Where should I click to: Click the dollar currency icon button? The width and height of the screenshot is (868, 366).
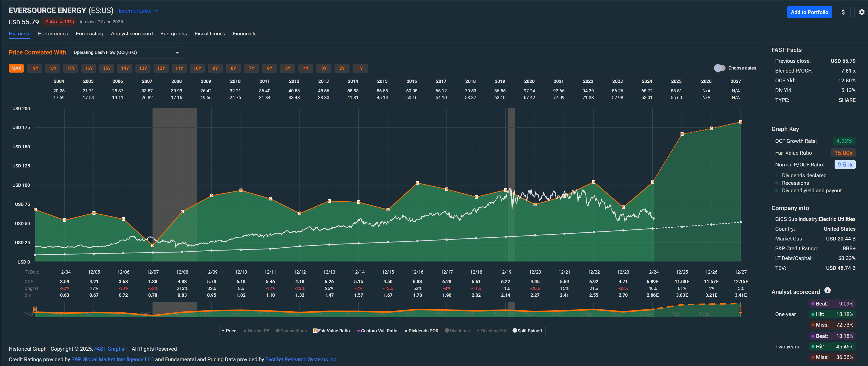843,12
